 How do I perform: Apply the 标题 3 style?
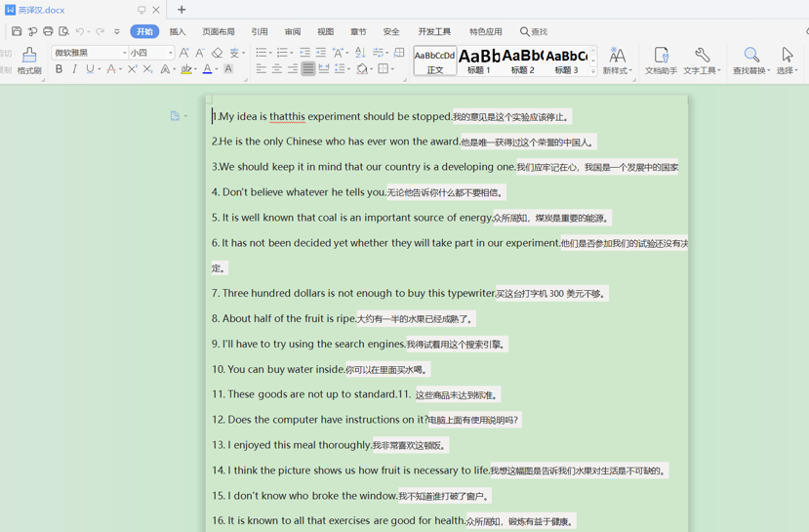pyautogui.click(x=567, y=61)
